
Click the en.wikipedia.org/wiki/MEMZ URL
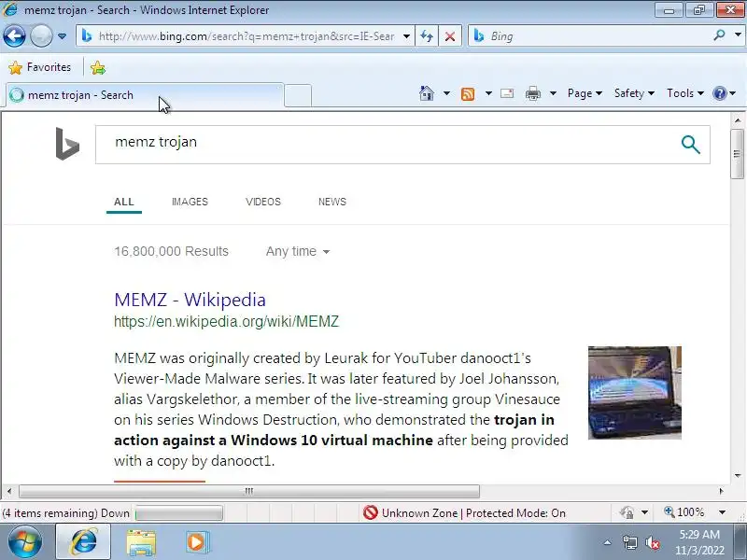click(226, 322)
